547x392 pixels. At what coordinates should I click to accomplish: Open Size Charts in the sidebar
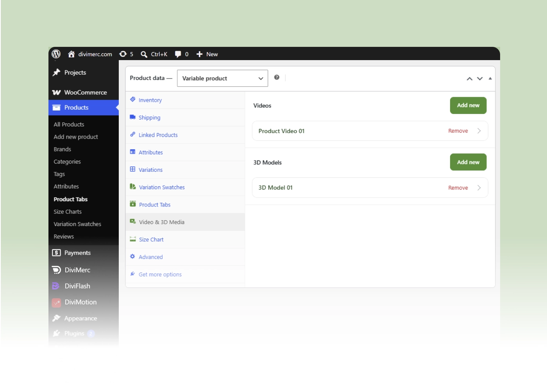[68, 212]
